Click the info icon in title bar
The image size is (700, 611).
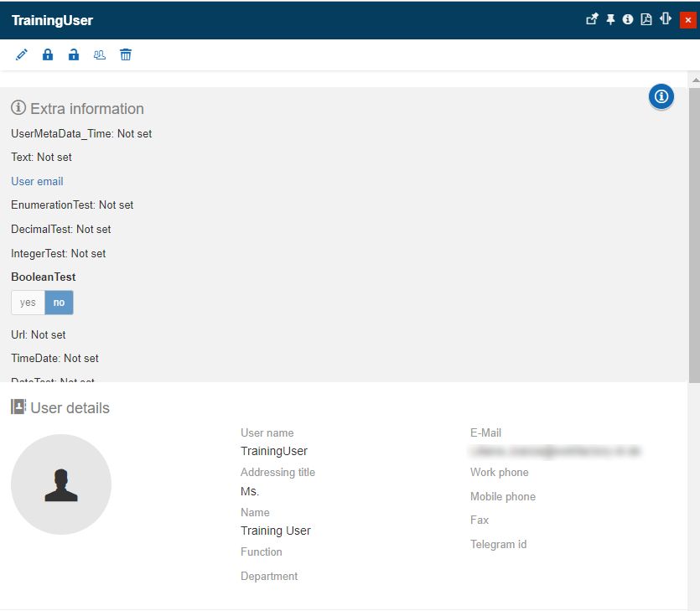pos(628,19)
